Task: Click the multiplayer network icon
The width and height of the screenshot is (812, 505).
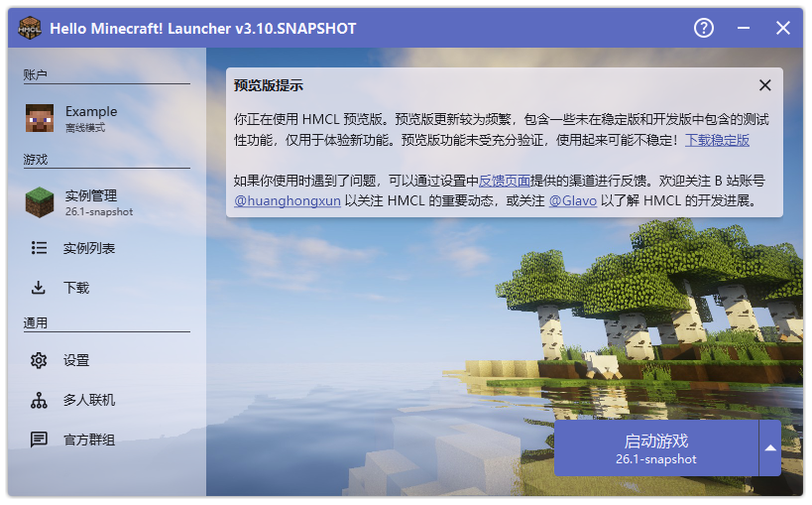Action: click(x=39, y=400)
